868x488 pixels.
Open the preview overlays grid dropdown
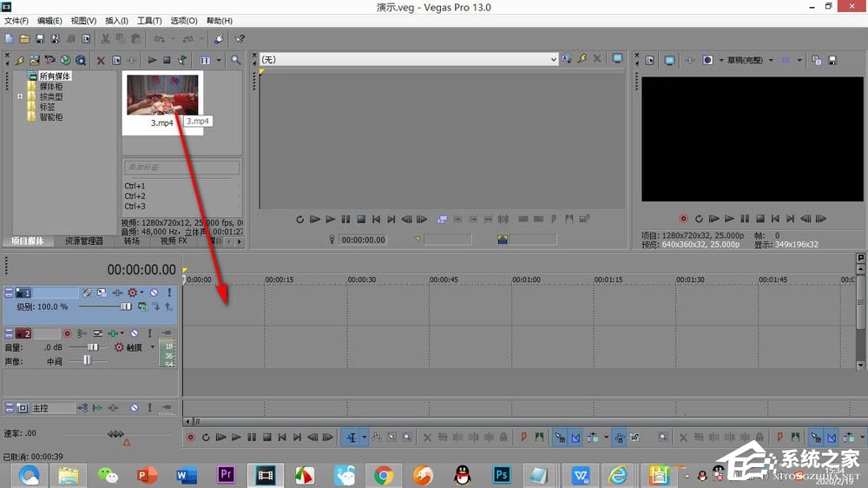tap(799, 60)
